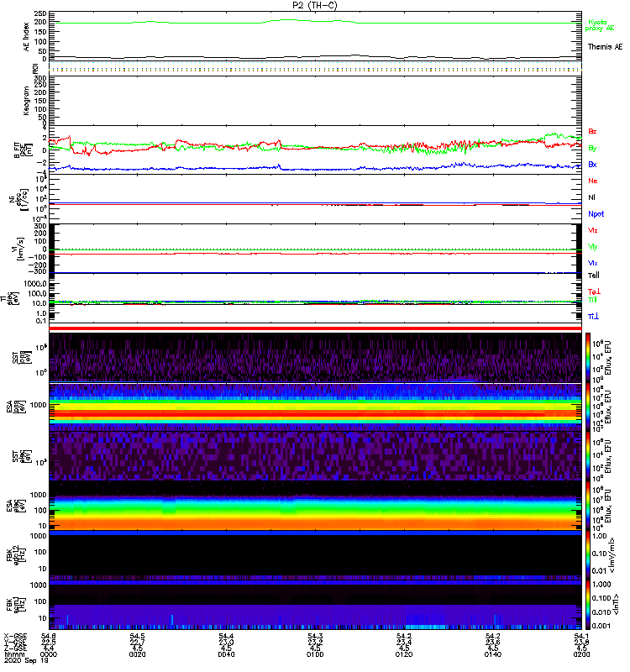Click the plot title "P2 (TH-C)"
The height and width of the screenshot is (672, 630).
click(315, 5)
